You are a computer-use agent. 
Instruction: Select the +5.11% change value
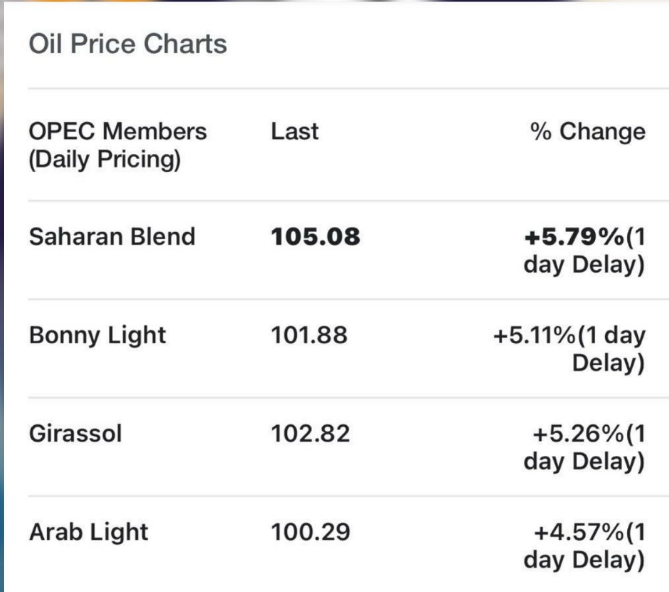(x=537, y=336)
